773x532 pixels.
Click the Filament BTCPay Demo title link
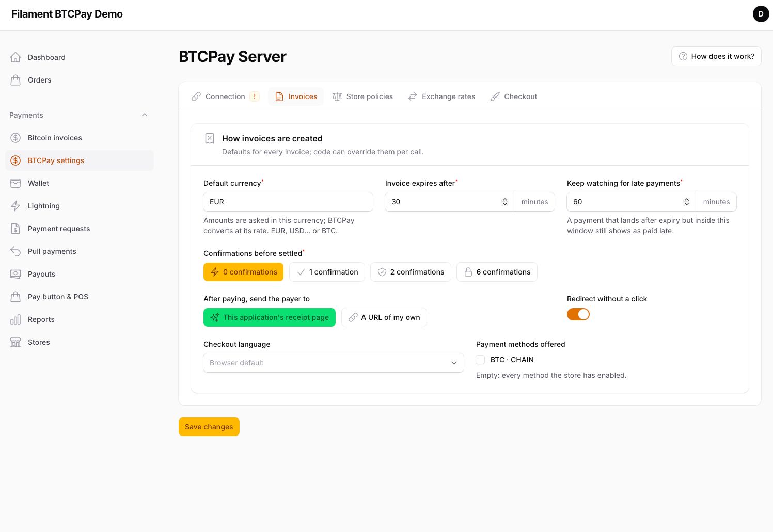(x=67, y=14)
